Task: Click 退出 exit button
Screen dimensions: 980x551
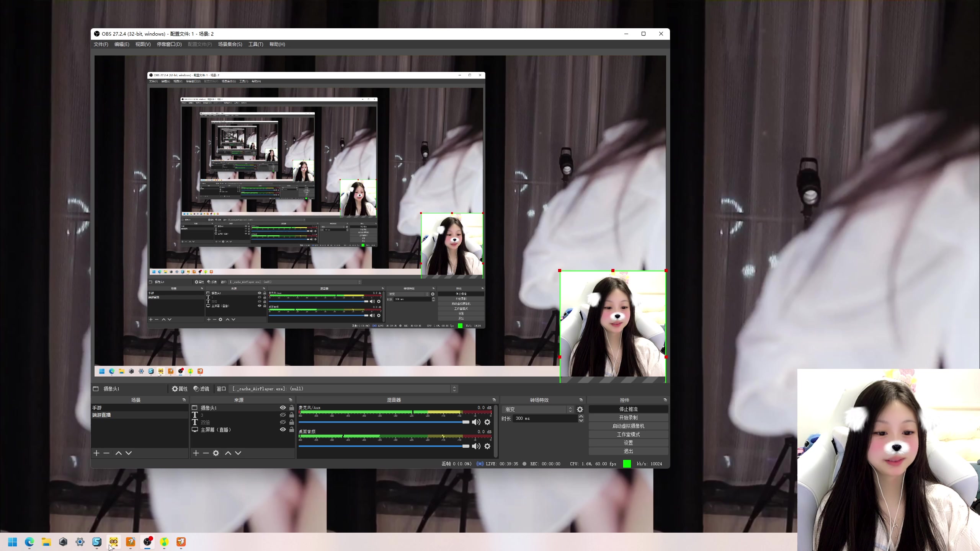Action: (629, 451)
